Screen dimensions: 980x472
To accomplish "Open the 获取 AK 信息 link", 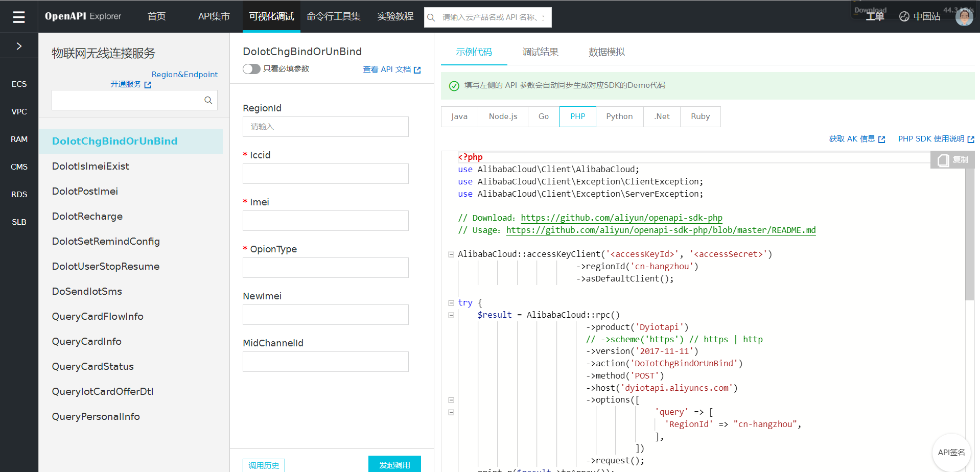I will tap(852, 139).
